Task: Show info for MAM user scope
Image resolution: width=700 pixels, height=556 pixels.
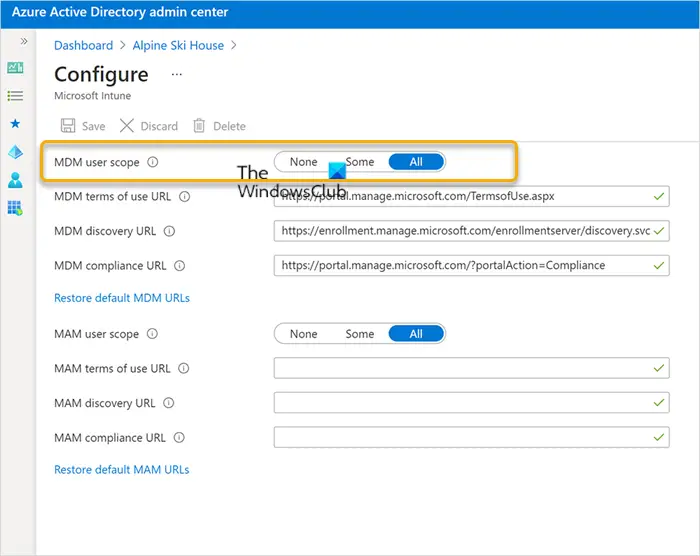Action: [152, 334]
